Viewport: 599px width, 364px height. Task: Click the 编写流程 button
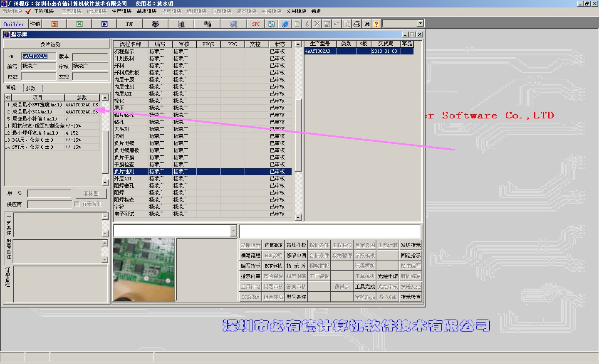(250, 256)
